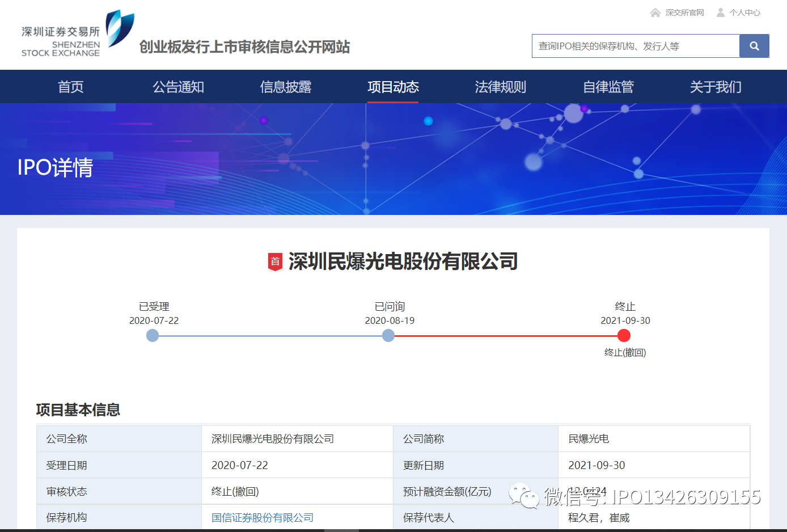Image resolution: width=787 pixels, height=532 pixels.
Task: Click the 已受理 timeline dot
Action: click(153, 336)
